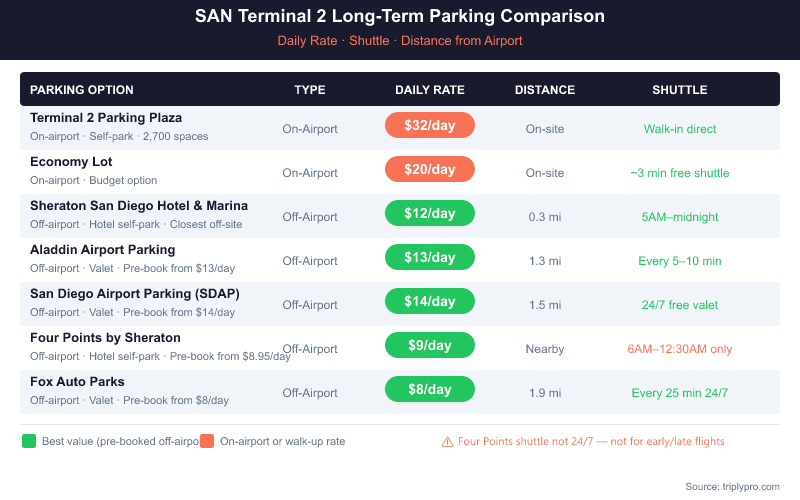Click the $32/day rate badge

point(429,125)
